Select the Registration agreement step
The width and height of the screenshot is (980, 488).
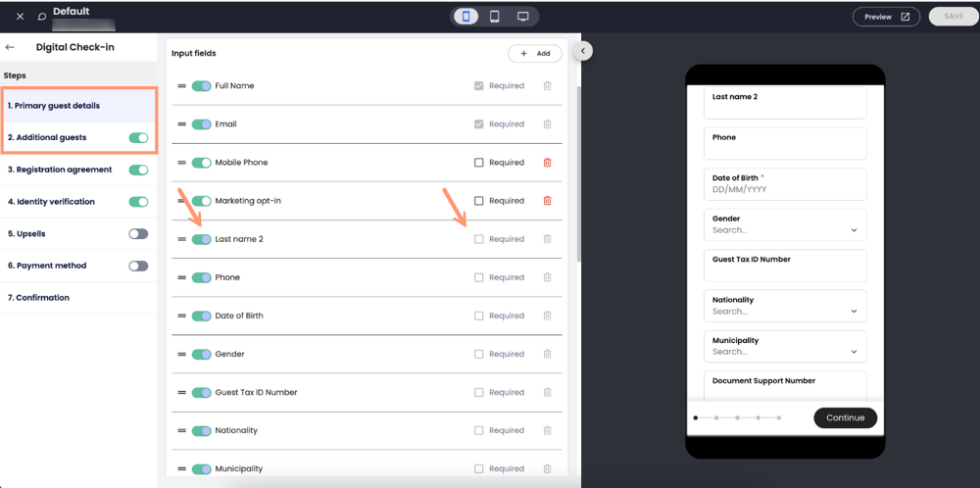click(60, 170)
